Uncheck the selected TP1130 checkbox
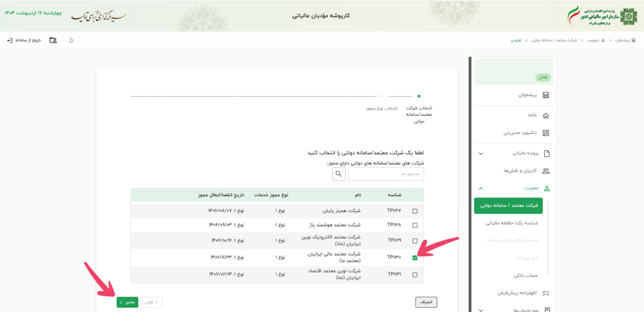This screenshot has width=644, height=312. 414,257
